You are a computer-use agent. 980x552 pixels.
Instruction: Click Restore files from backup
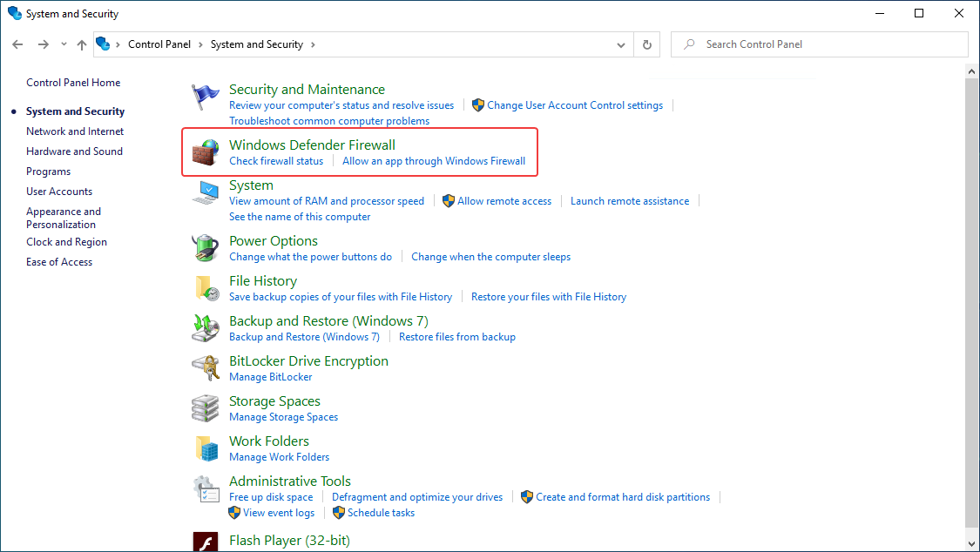456,337
